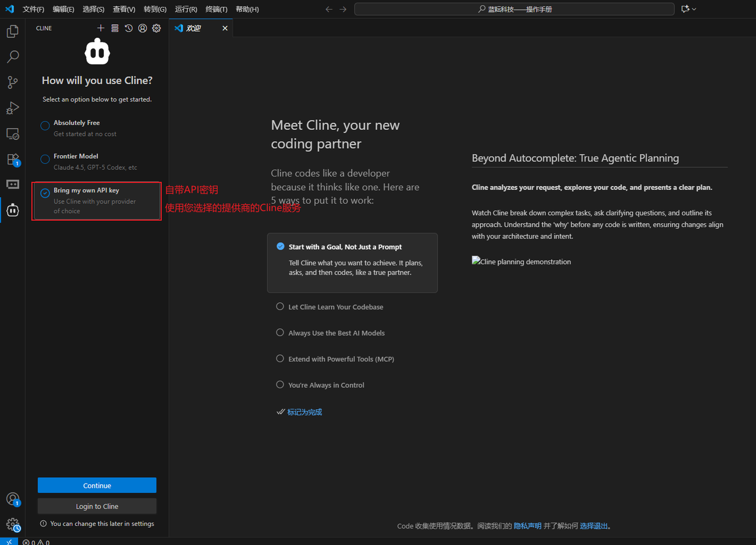The width and height of the screenshot is (756, 545).
Task: Open the 终端(T) menu
Action: [216, 9]
